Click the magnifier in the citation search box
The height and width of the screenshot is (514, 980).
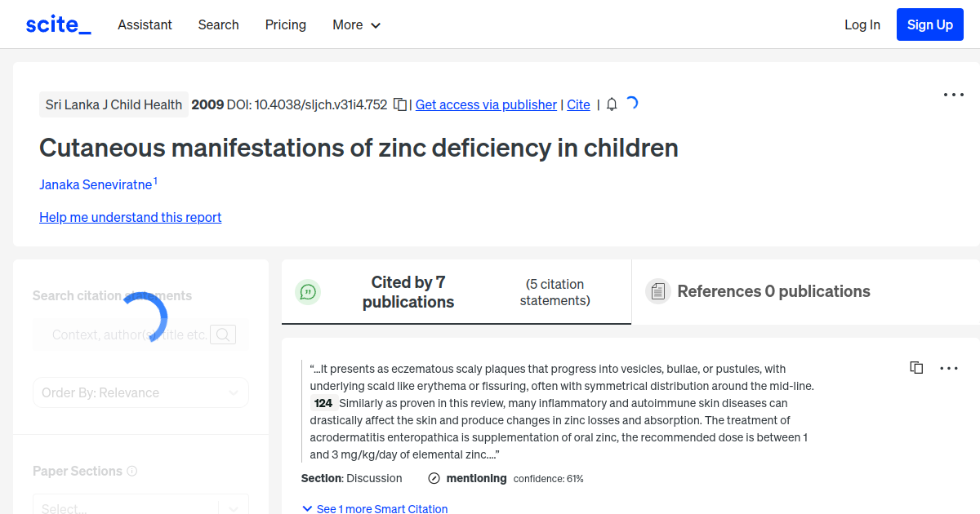tap(222, 335)
